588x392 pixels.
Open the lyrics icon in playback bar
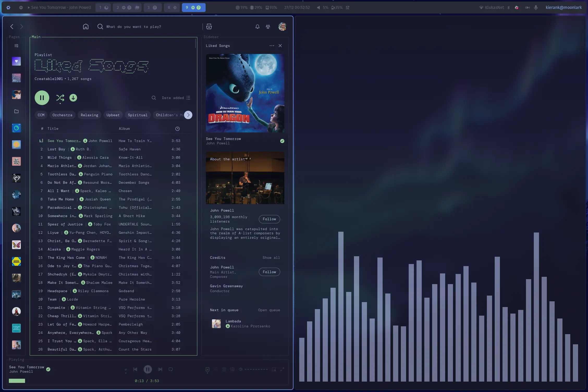click(215, 369)
